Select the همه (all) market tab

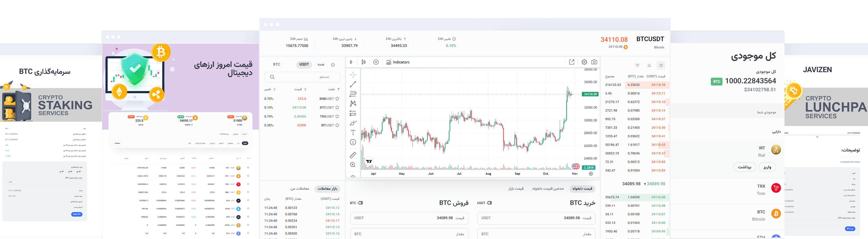click(321, 64)
